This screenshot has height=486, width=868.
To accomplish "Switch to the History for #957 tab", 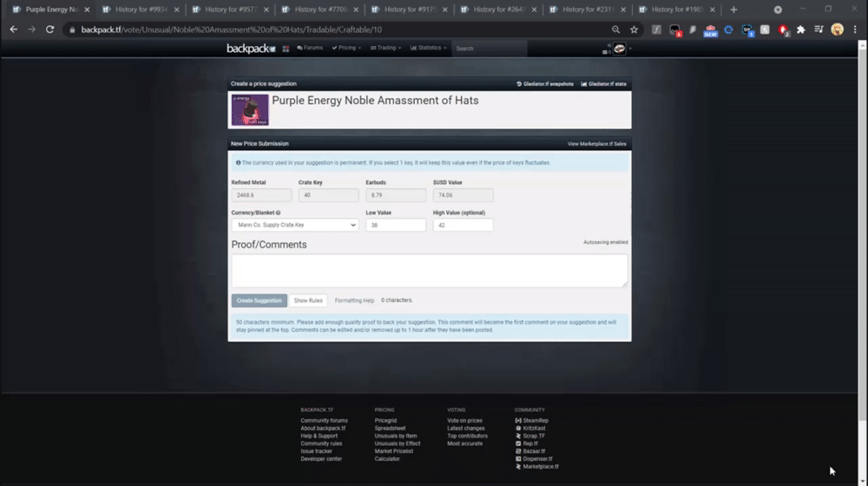I will tap(228, 10).
